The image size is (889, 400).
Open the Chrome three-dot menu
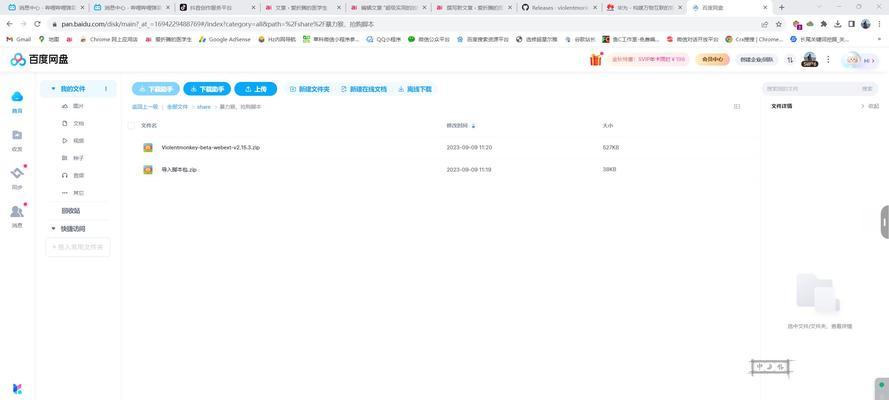pos(879,24)
